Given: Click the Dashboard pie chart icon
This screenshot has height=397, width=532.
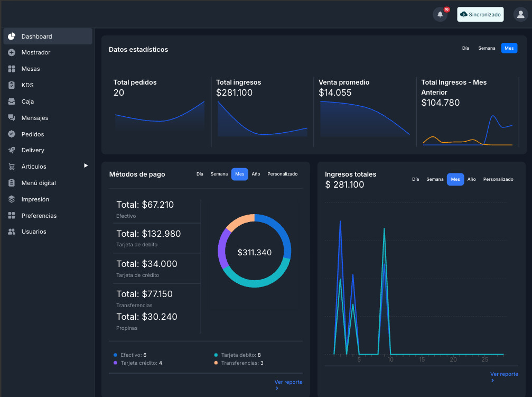Looking at the screenshot, I should [12, 36].
